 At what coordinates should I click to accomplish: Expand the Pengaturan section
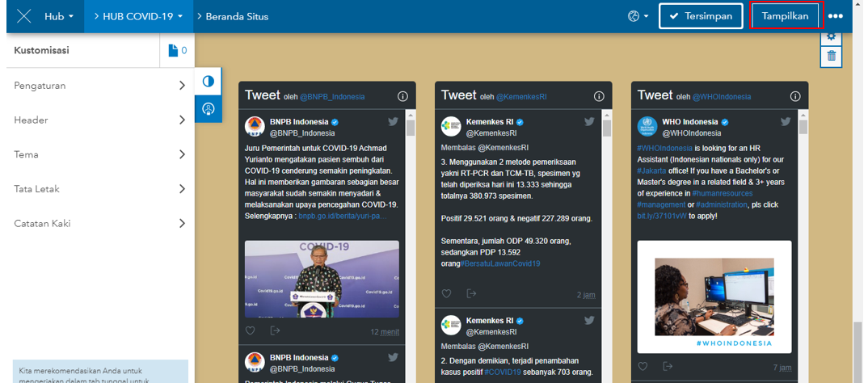pyautogui.click(x=99, y=86)
